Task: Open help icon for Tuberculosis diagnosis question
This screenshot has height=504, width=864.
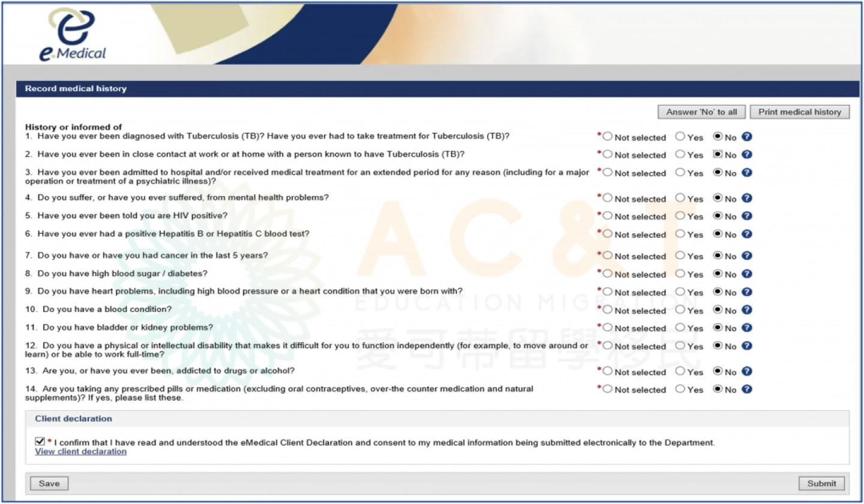Action: tap(746, 137)
